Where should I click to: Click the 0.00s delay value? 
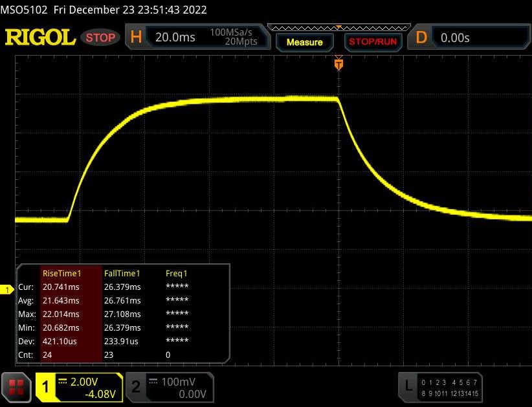(x=455, y=38)
